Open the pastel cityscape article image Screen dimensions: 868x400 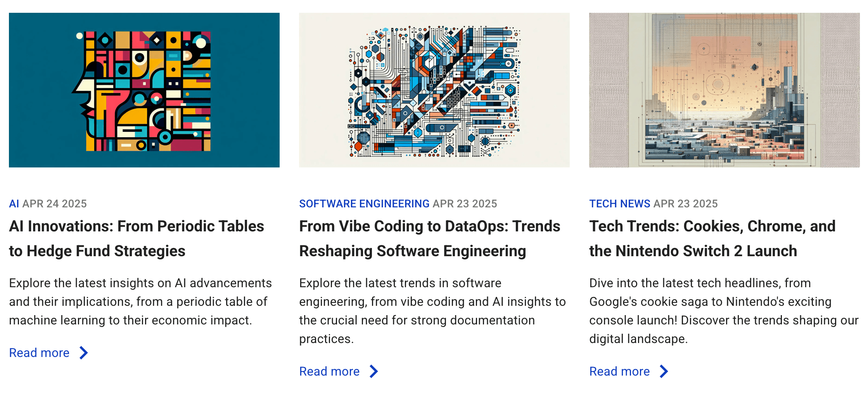coord(724,90)
